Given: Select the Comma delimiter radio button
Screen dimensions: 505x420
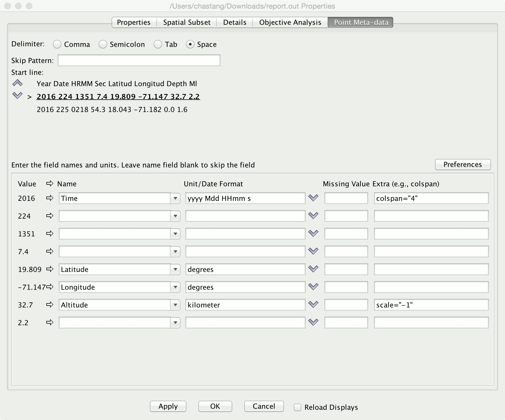Looking at the screenshot, I should point(57,44).
